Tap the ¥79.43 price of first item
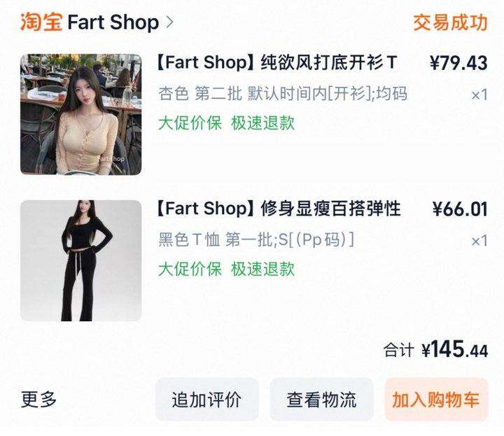The height and width of the screenshot is (436, 504). (x=458, y=63)
